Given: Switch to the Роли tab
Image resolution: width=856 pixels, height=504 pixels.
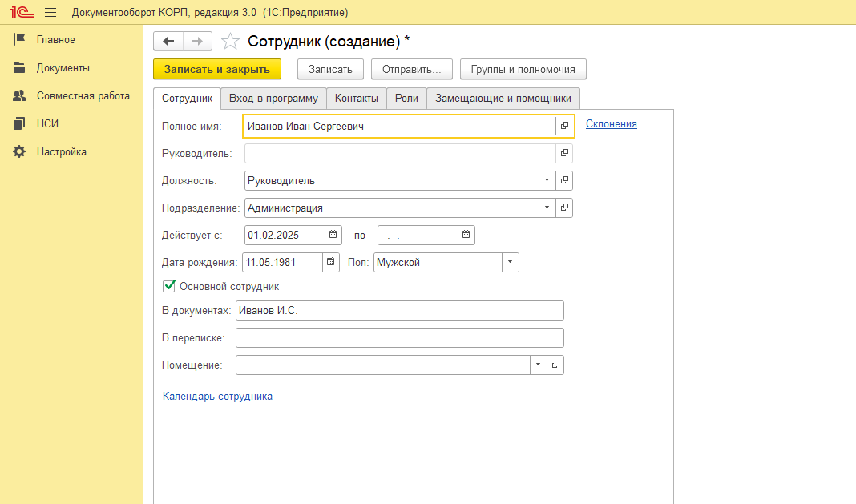Looking at the screenshot, I should tap(406, 99).
